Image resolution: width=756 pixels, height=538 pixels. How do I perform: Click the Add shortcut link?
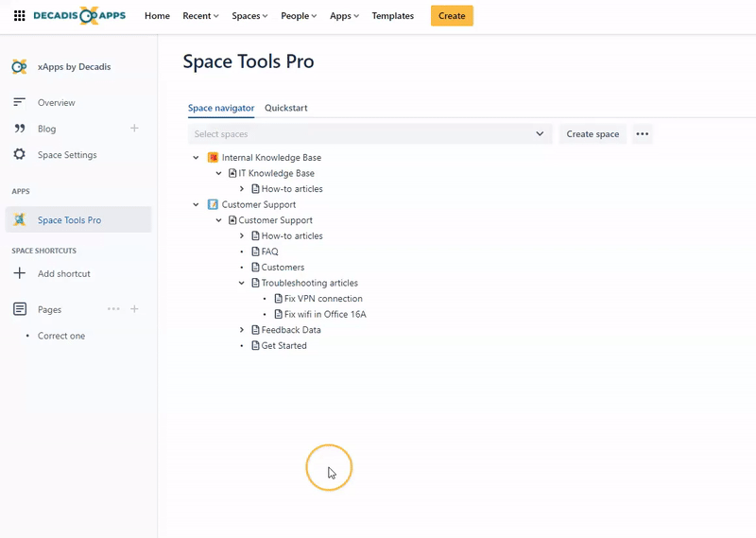coord(63,273)
